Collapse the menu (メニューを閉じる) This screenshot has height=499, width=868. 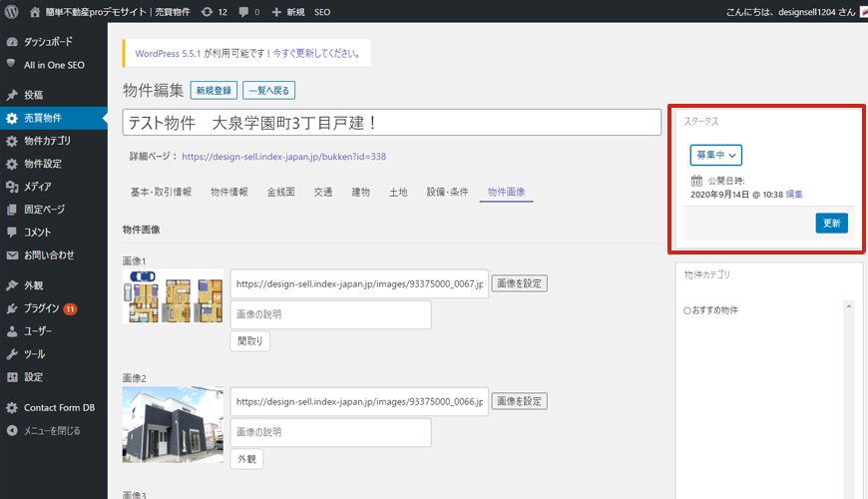point(52,431)
